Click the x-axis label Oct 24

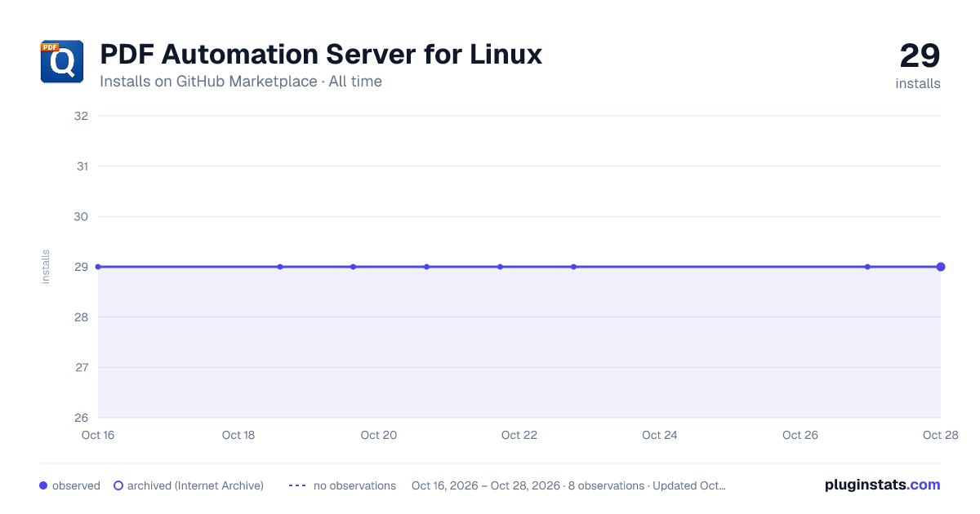pyautogui.click(x=660, y=435)
